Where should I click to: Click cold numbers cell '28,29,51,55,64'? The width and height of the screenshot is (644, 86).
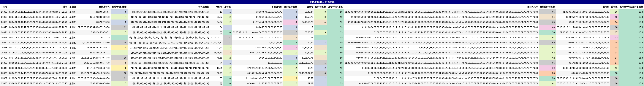click(x=103, y=12)
